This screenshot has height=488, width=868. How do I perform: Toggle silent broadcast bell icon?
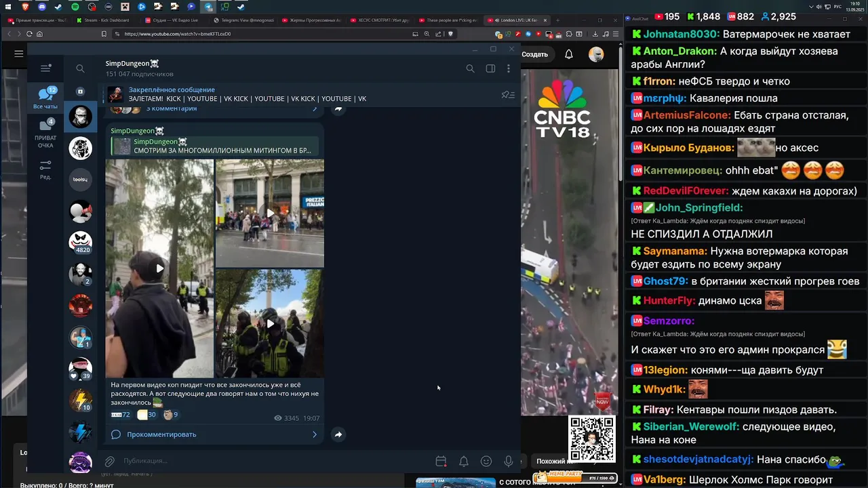point(464,462)
